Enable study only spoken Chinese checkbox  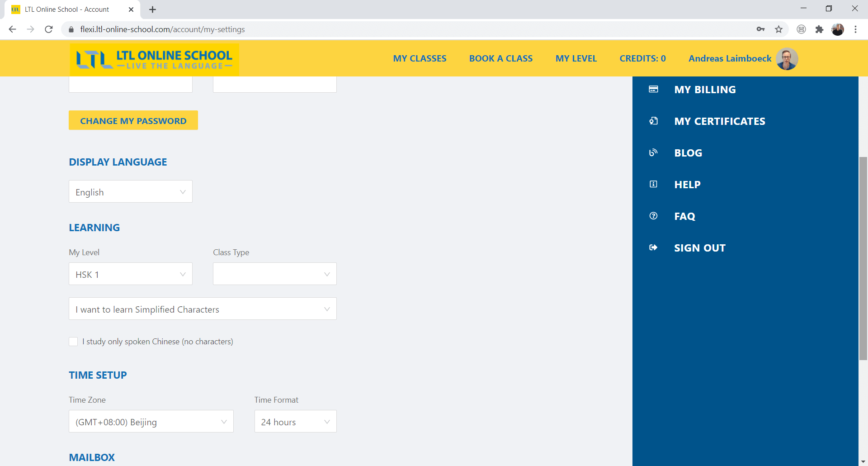tap(73, 342)
